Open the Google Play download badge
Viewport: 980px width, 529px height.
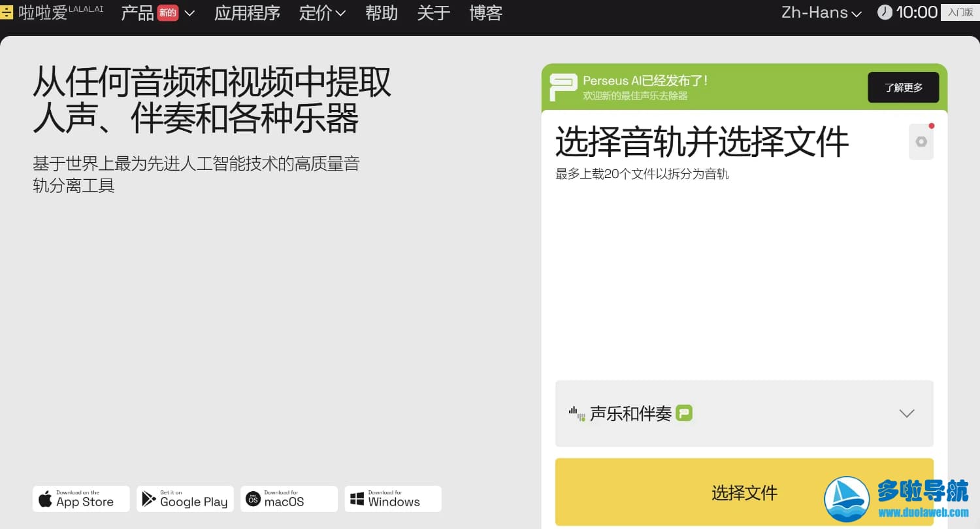click(185, 499)
